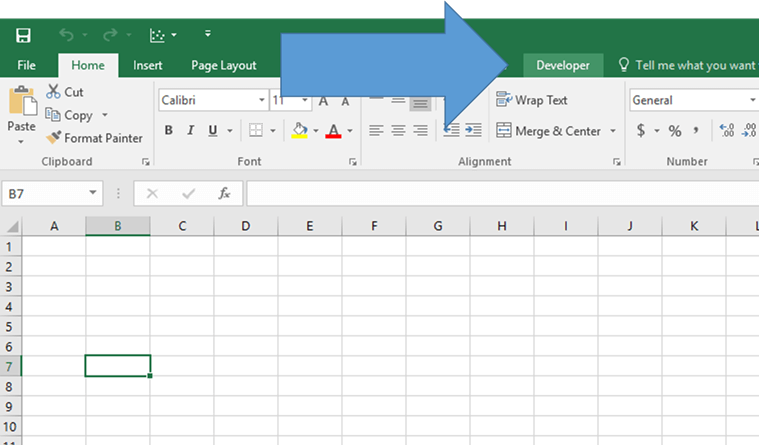Image resolution: width=759 pixels, height=445 pixels.
Task: Click the Percent Style icon
Action: point(675,131)
